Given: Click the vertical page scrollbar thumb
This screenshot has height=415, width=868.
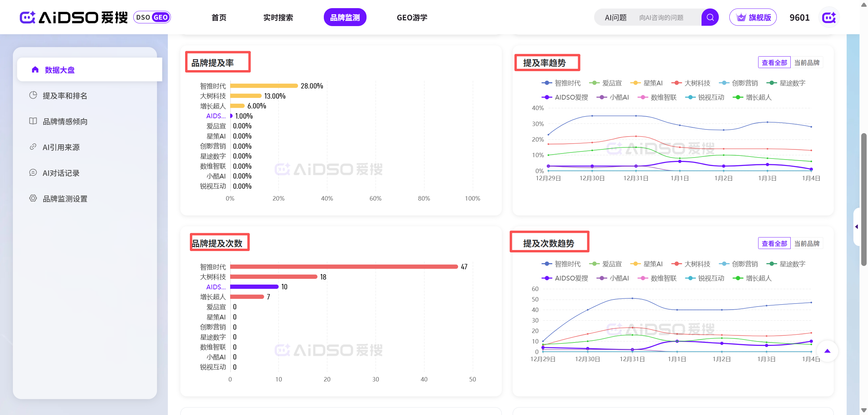Looking at the screenshot, I should (x=864, y=200).
